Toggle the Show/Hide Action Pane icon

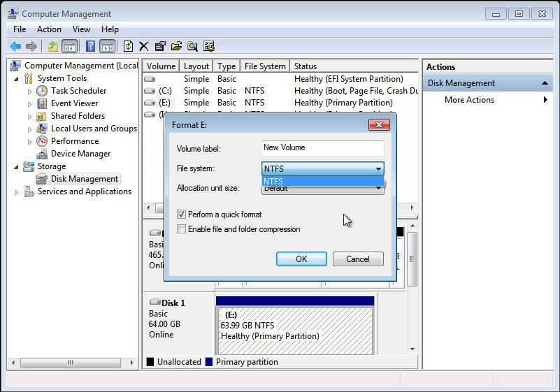(x=107, y=46)
